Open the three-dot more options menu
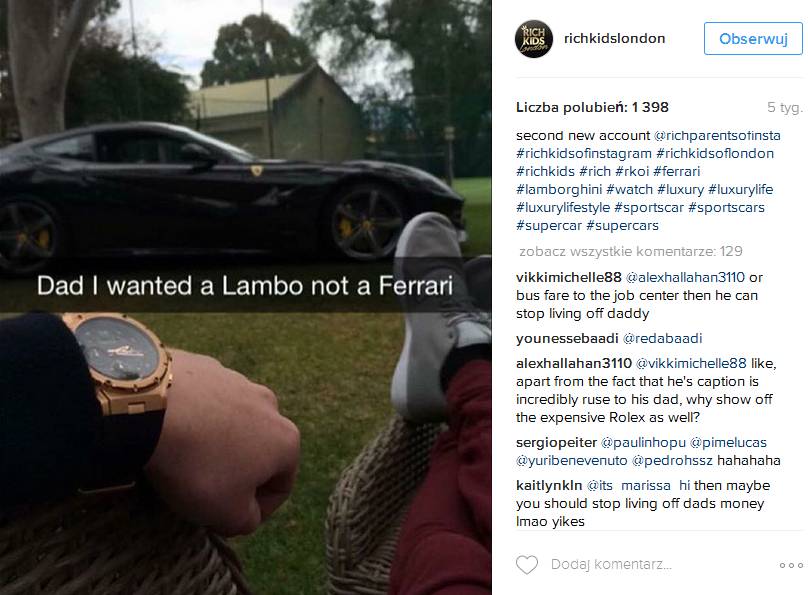 [791, 565]
